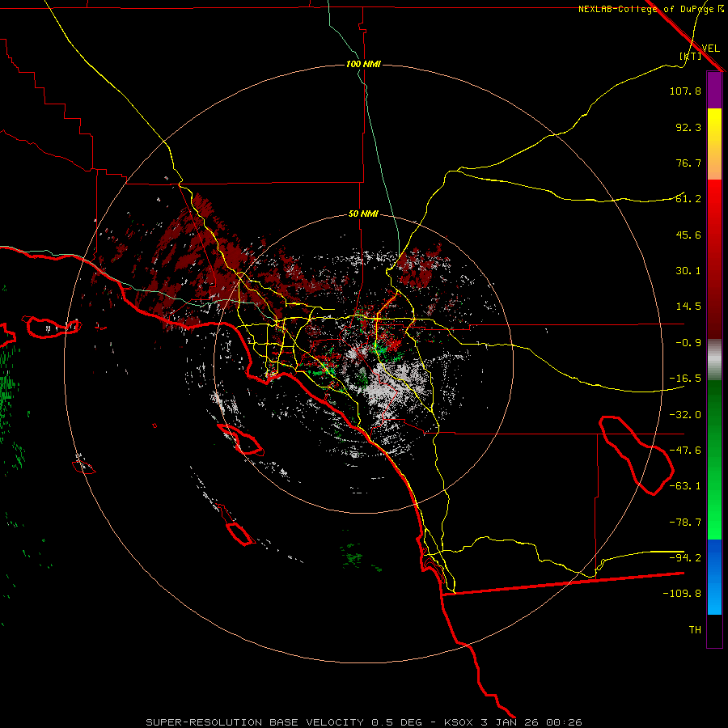Select the -109.8 scale value

point(682,594)
